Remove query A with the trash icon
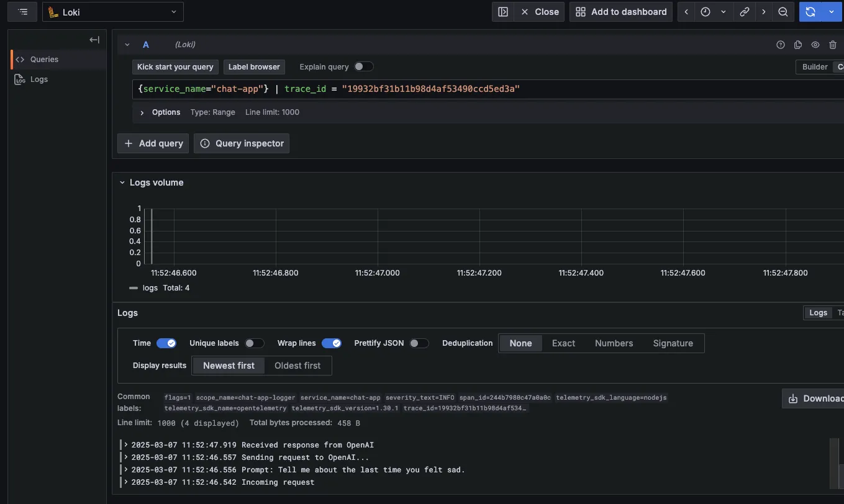The width and height of the screenshot is (844, 504). click(x=833, y=44)
